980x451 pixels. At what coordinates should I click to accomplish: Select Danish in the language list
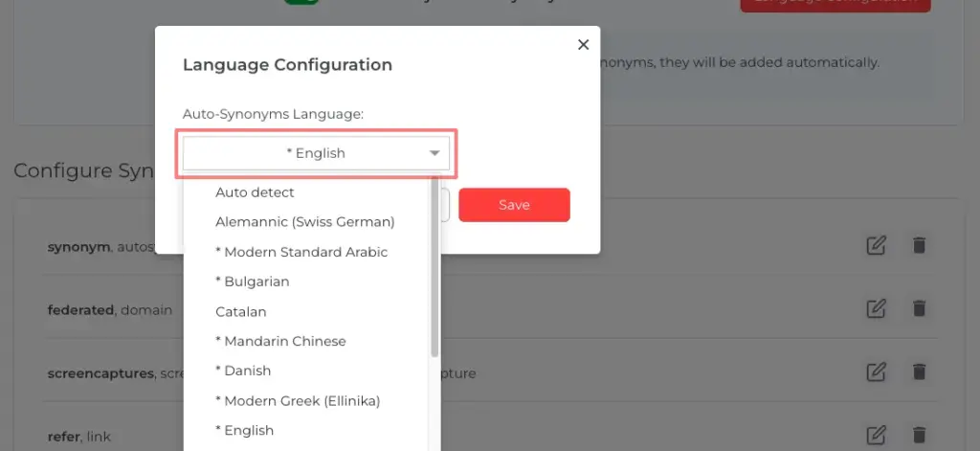[243, 371]
